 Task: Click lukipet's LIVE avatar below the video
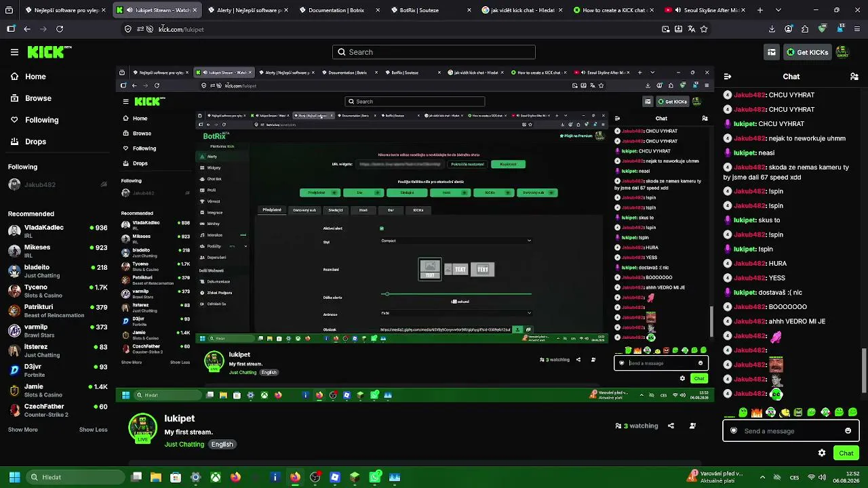click(x=143, y=428)
